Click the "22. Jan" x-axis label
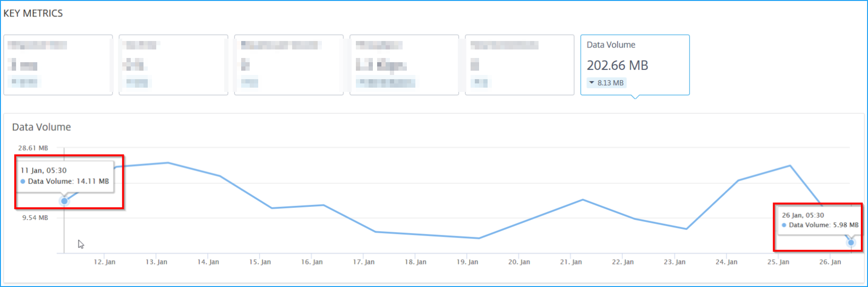 [623, 262]
